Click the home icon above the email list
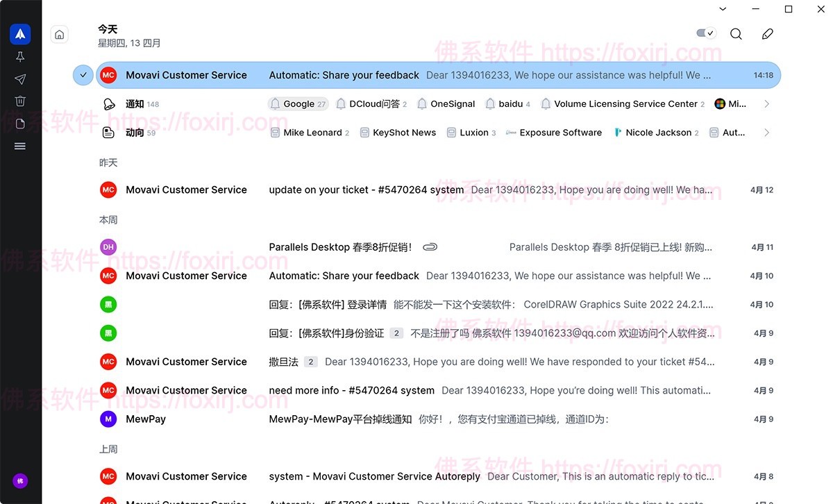This screenshot has height=504, width=833. click(x=59, y=33)
